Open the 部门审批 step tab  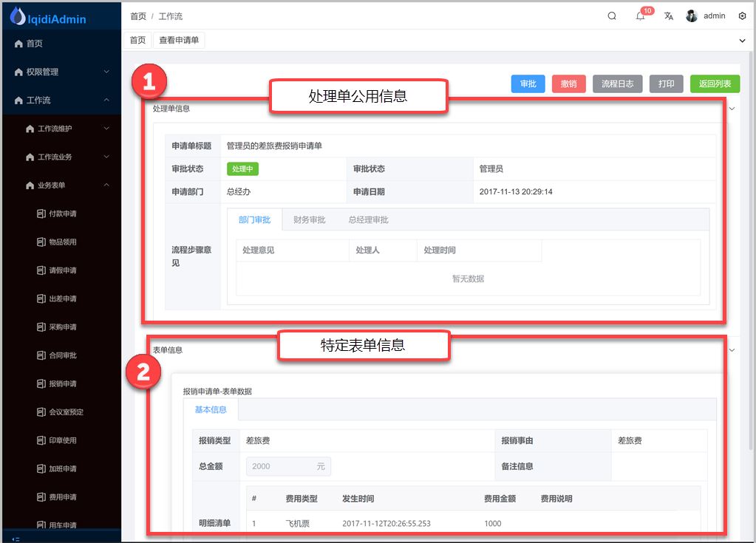point(254,219)
